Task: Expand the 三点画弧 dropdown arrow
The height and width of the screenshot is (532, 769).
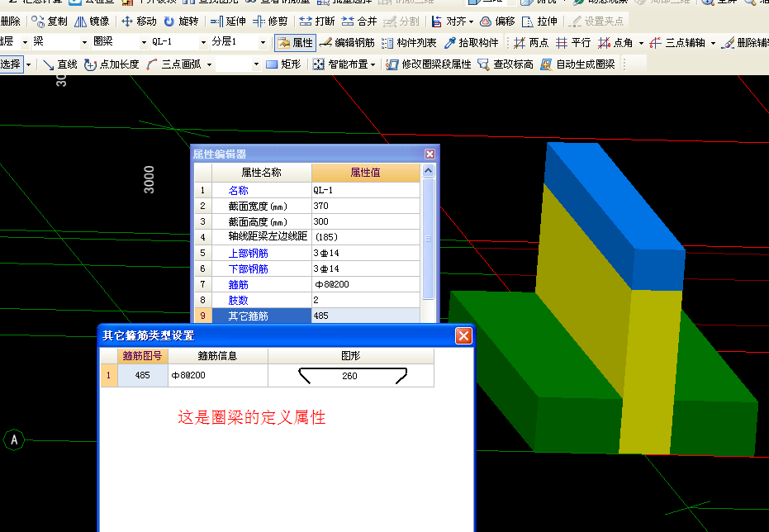Action: [x=210, y=64]
